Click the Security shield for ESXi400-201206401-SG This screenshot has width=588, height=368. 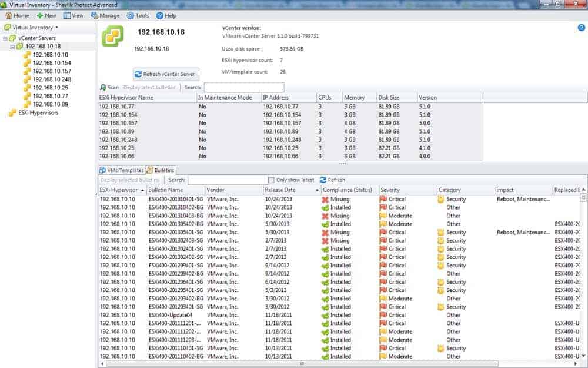pyautogui.click(x=441, y=282)
